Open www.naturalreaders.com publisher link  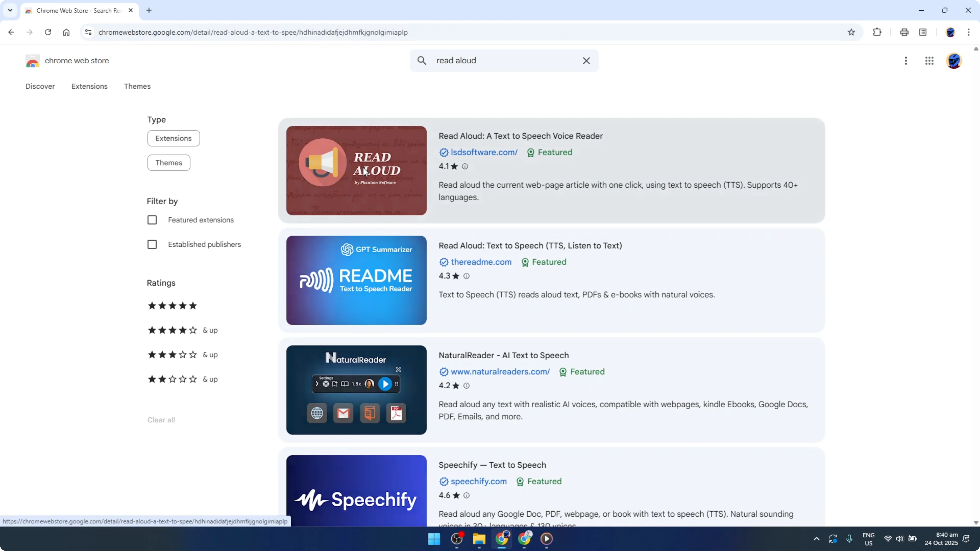point(500,372)
